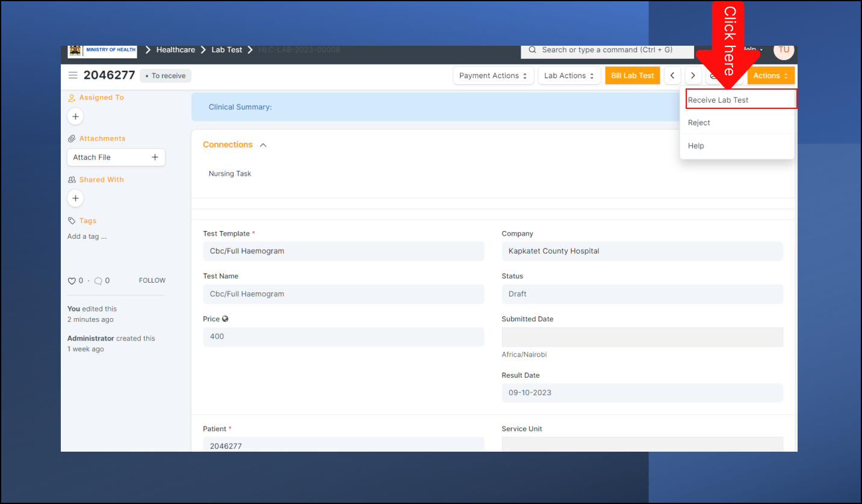Choose Help in the Actions menu
This screenshot has height=504, width=862.
[x=737, y=146]
